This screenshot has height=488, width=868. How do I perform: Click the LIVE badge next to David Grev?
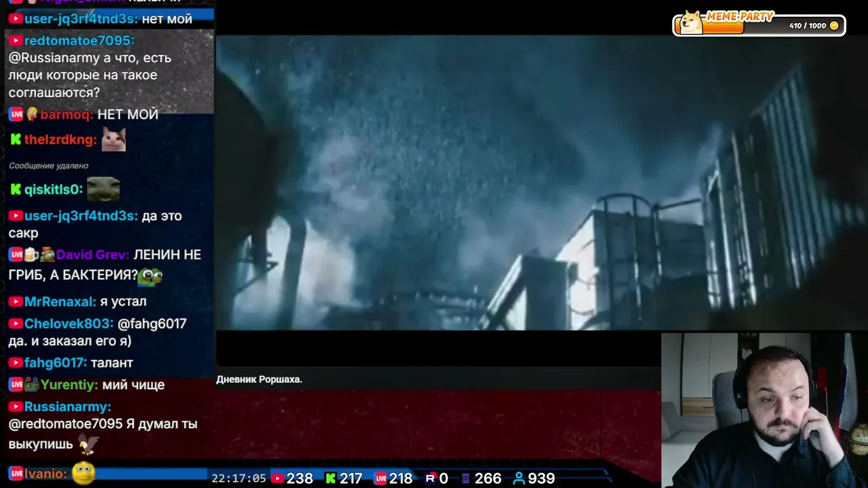pos(16,255)
